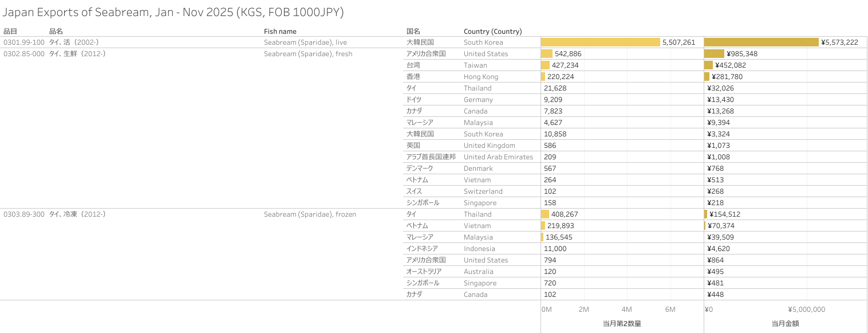The width and height of the screenshot is (868, 333).
Task: Click the 当月第2数量 axis title
Action: (x=622, y=324)
